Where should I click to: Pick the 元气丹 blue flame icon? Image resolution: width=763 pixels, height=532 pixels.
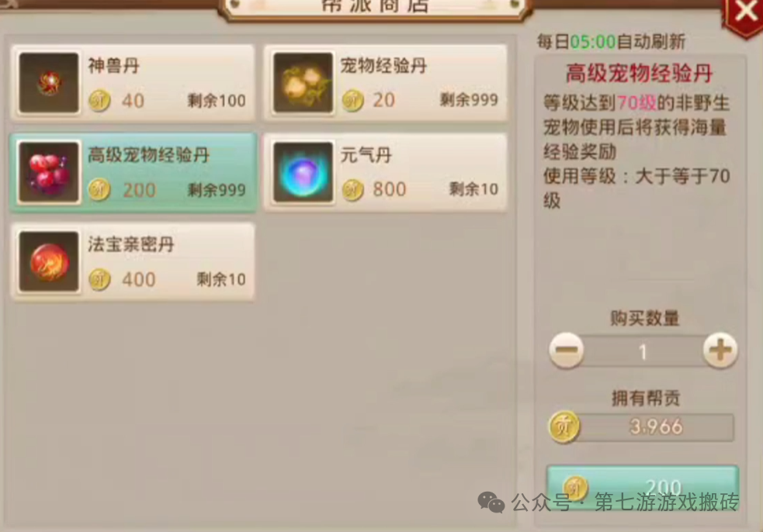click(303, 172)
